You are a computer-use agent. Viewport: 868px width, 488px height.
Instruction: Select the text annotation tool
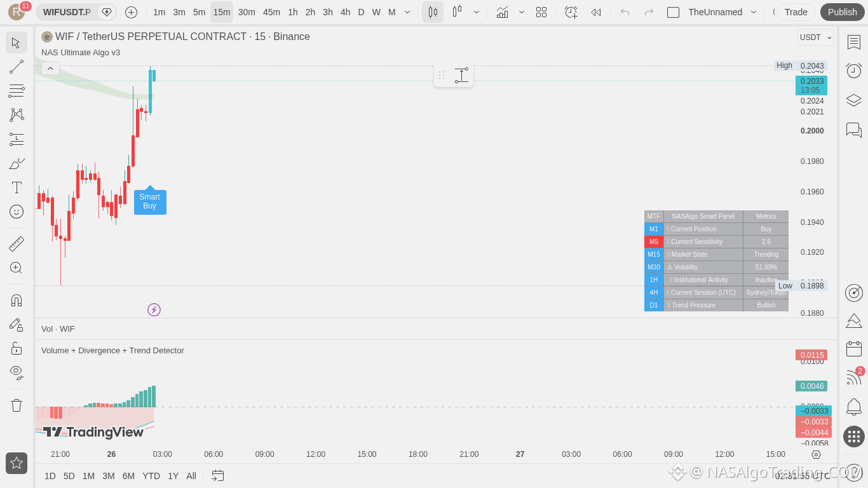pos(17,187)
